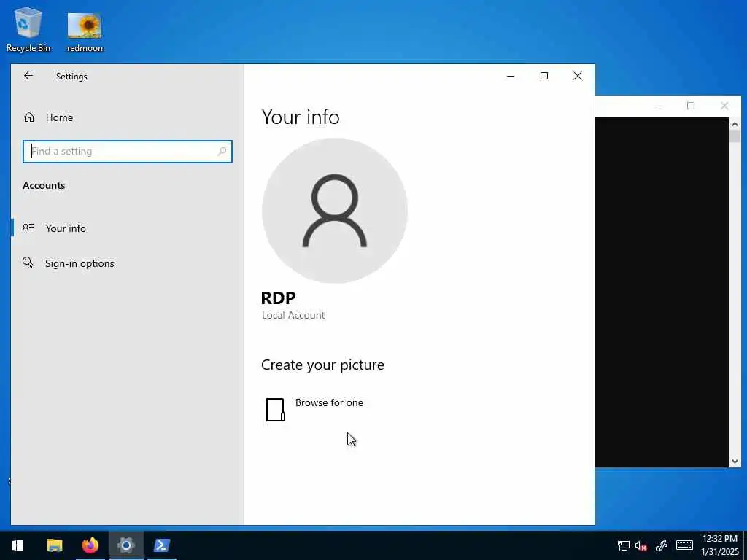Go back with the Settings back arrow
747x560 pixels.
click(28, 76)
